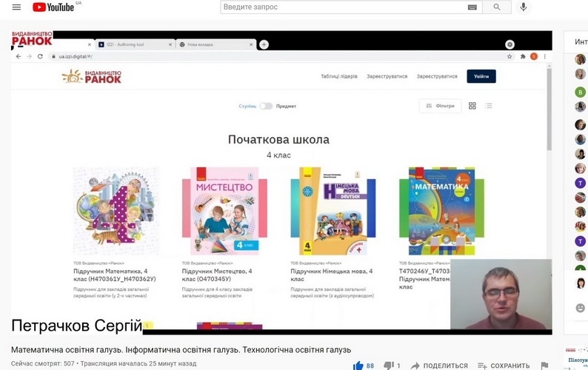Share the video via ПОДЕЛИТЬСЯ
This screenshot has height=370, width=588.
[x=439, y=366]
